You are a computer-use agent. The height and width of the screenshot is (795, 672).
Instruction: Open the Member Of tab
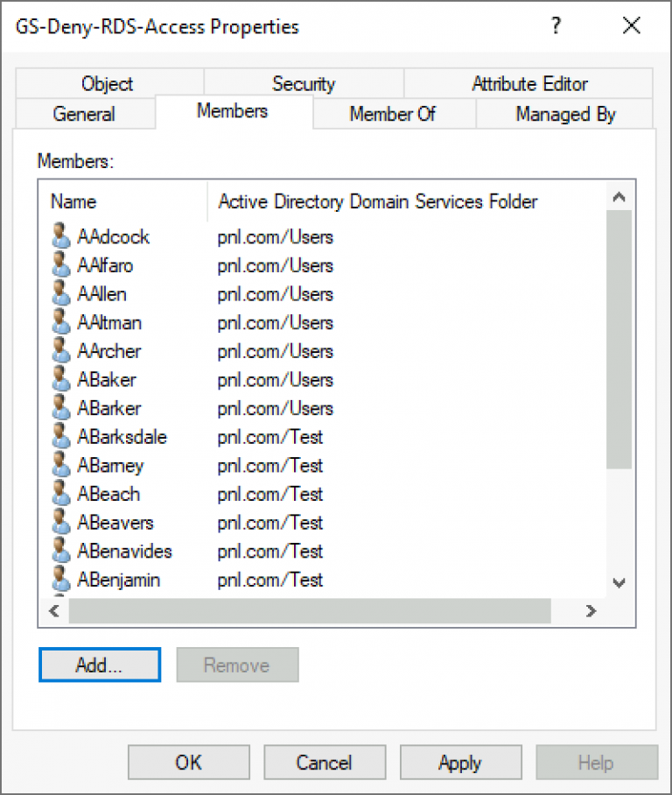[x=392, y=114]
